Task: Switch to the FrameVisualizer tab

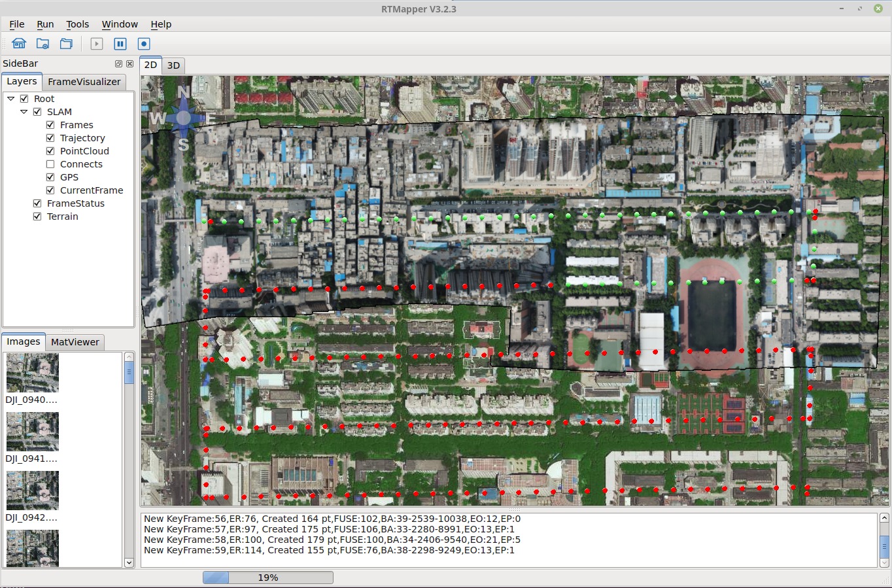Action: coord(84,82)
